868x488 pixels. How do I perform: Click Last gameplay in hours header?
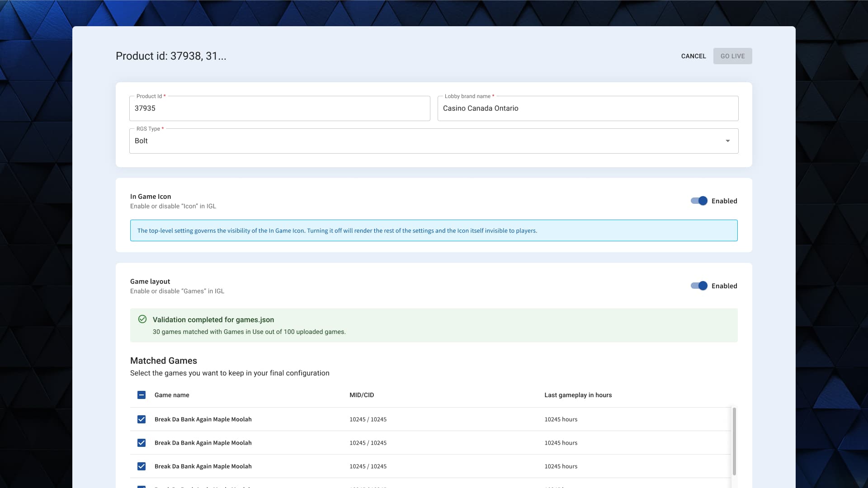(x=578, y=395)
